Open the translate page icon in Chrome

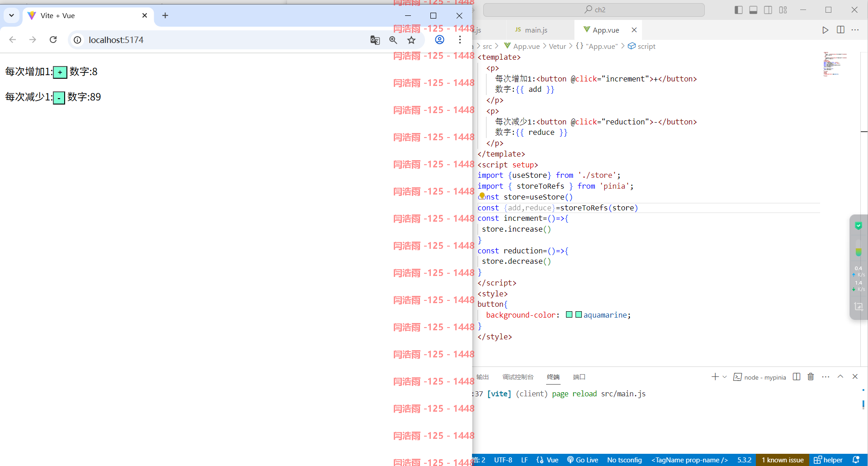375,40
